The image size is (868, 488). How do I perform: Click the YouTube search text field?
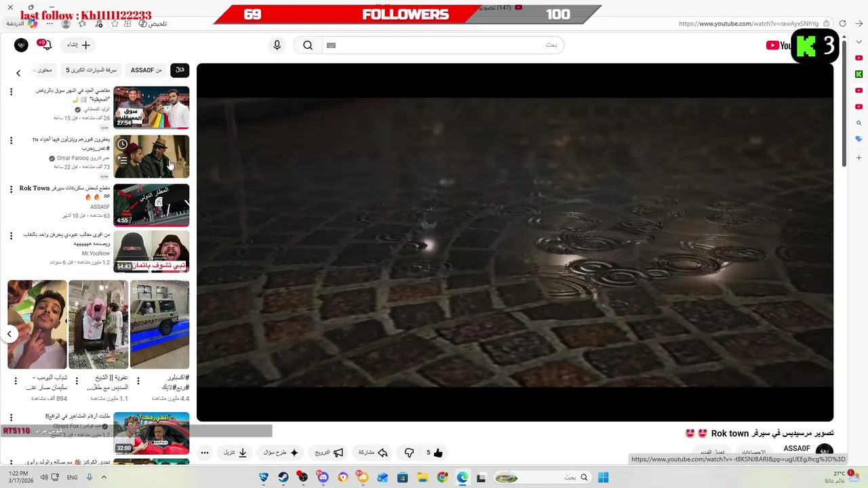[443, 45]
